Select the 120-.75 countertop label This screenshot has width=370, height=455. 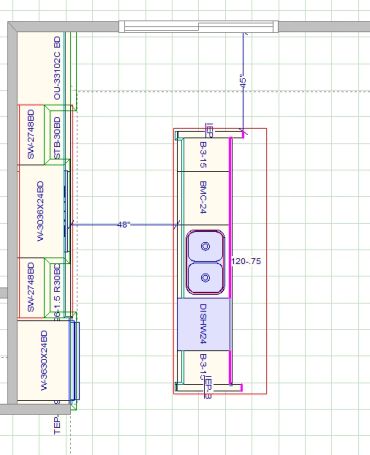click(x=246, y=261)
